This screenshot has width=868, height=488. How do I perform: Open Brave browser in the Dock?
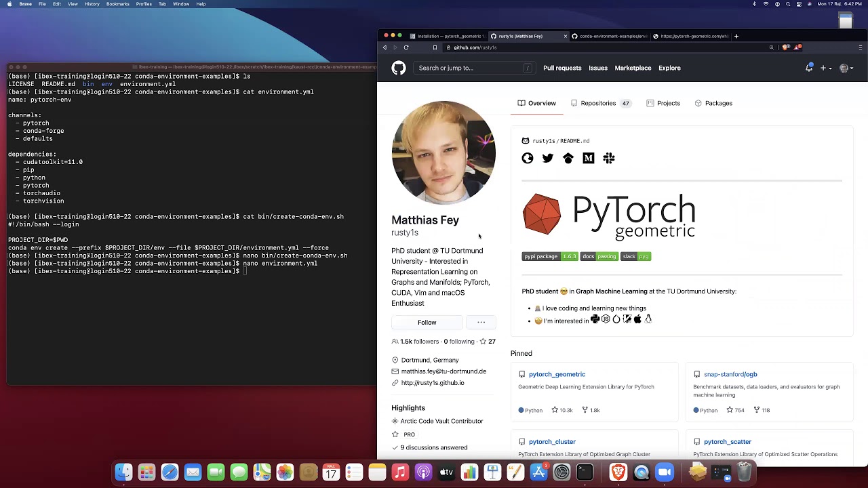coord(618,472)
